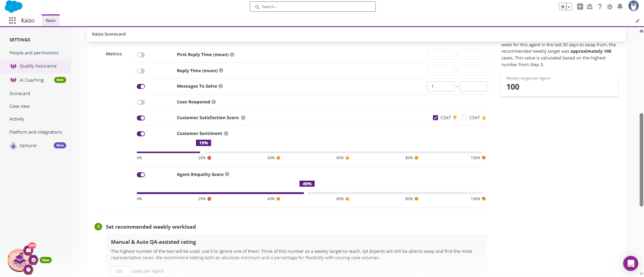Screen dimensions: 644x277
Task: Show Reply Time info tooltip
Action: tap(221, 71)
